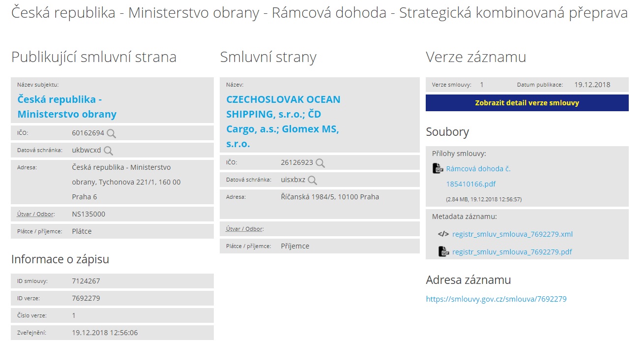This screenshot has height=342, width=644.
Task: Select the address Říčanská 1984/5, 10100 Praha
Action: [330, 197]
